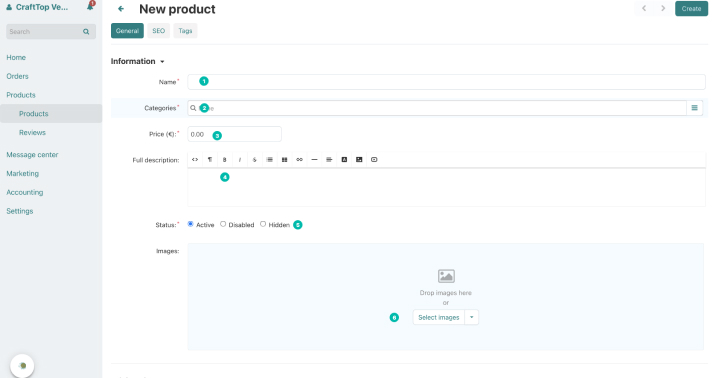Select the Active status radio button
The image size is (713, 378).
[191, 224]
